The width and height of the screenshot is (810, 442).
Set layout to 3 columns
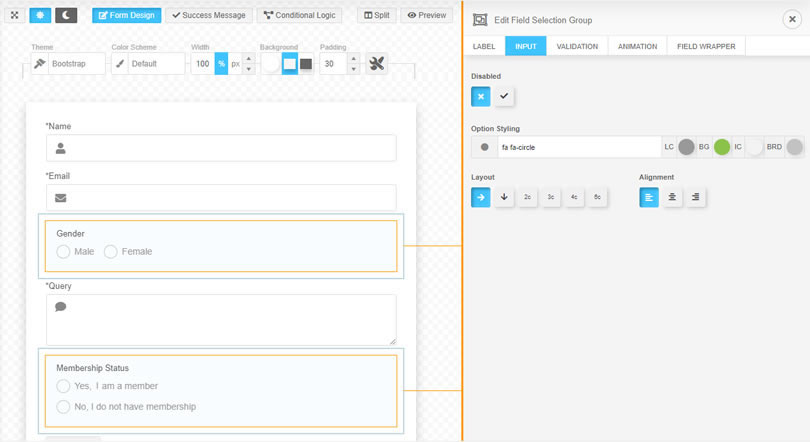point(551,197)
